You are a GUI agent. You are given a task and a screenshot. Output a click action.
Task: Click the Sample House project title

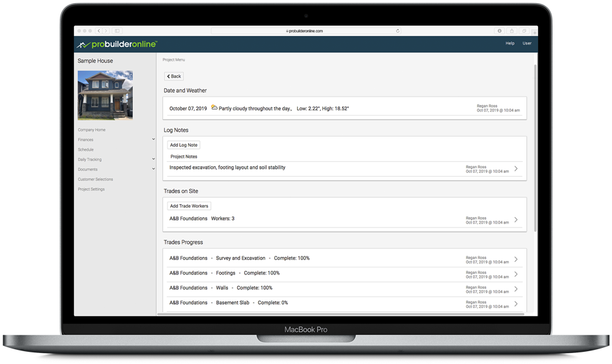pyautogui.click(x=95, y=61)
